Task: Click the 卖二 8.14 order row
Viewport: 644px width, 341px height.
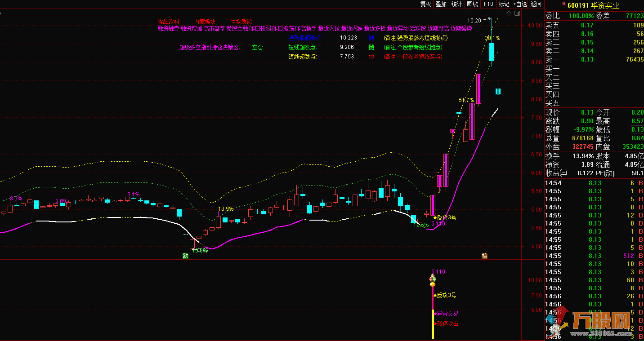Action: click(594, 51)
